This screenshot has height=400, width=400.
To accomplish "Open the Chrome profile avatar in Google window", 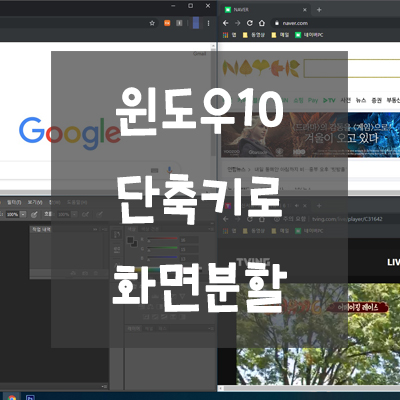I will pyautogui.click(x=196, y=23).
